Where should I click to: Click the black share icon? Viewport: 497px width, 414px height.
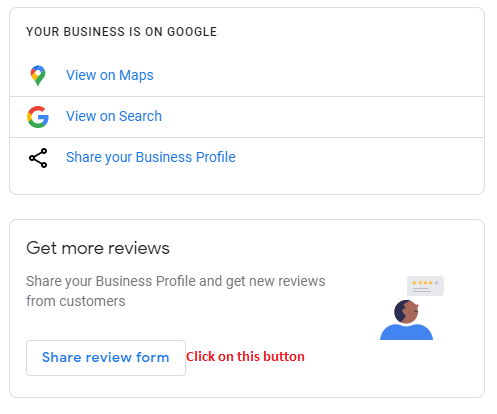coord(38,158)
